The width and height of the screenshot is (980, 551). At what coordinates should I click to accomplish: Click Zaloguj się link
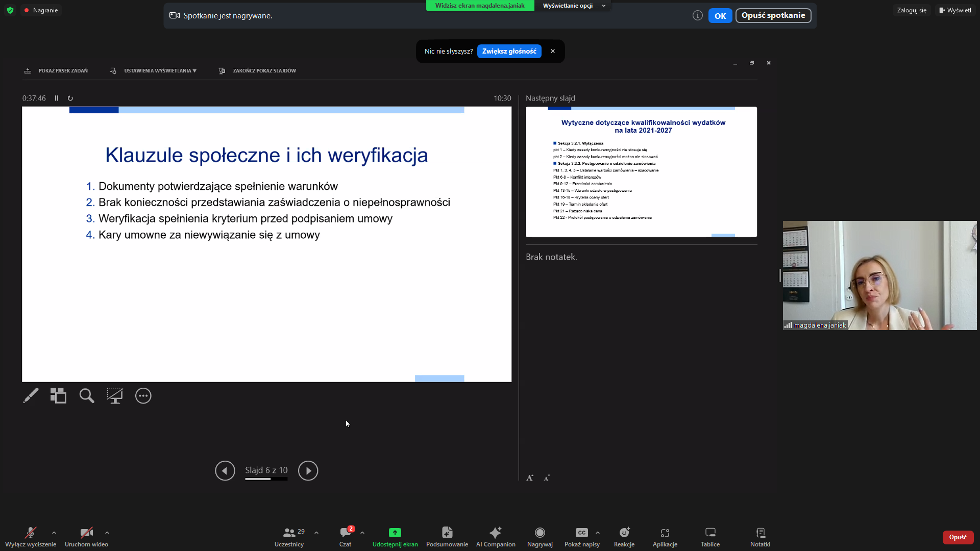912,10
